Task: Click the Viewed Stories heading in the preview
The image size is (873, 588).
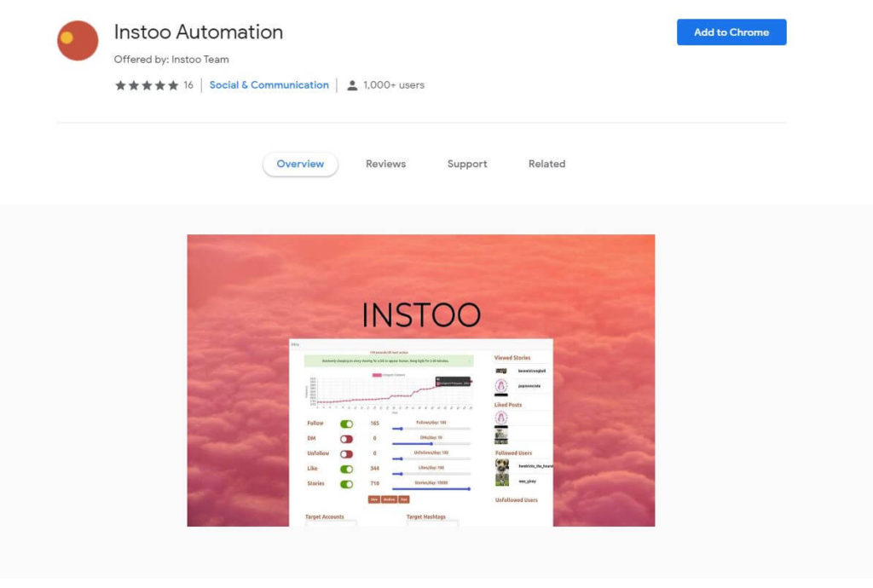Action: [512, 358]
